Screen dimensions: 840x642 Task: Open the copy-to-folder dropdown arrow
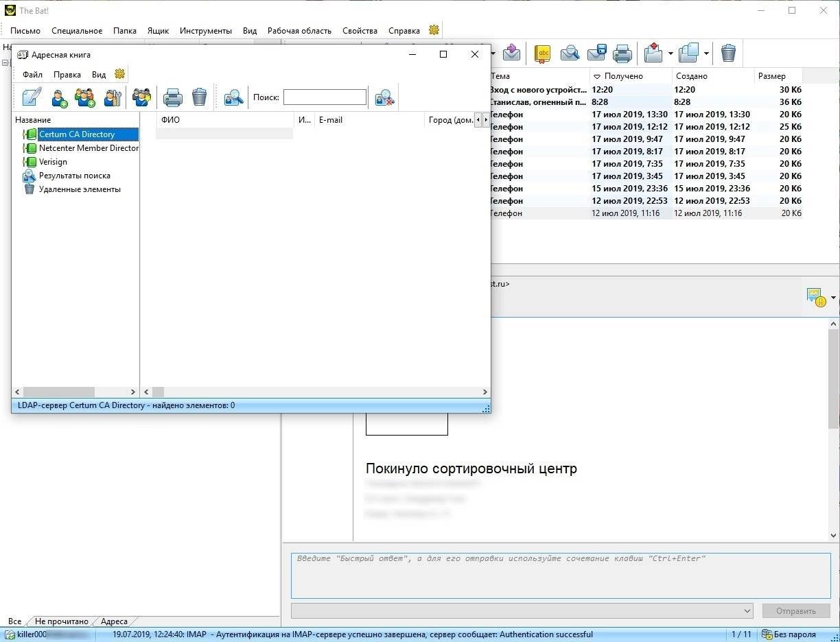(x=706, y=53)
